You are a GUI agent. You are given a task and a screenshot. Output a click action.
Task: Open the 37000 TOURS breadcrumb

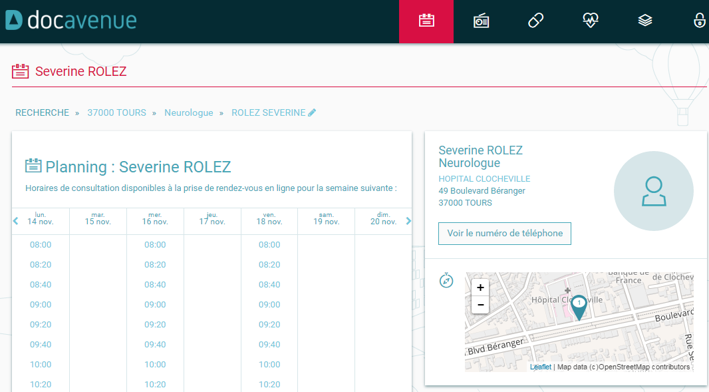(117, 113)
